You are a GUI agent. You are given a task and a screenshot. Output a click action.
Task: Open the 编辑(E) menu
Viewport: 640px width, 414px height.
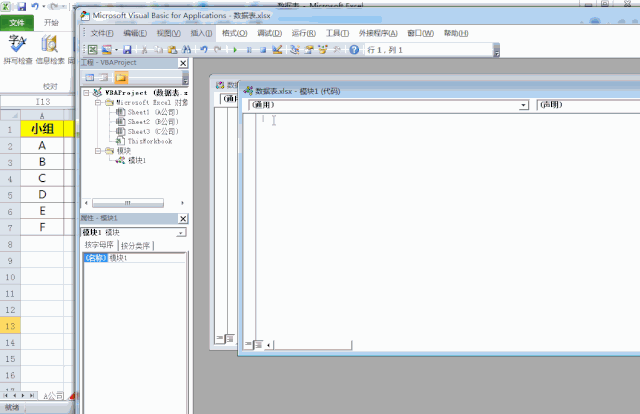pos(135,33)
